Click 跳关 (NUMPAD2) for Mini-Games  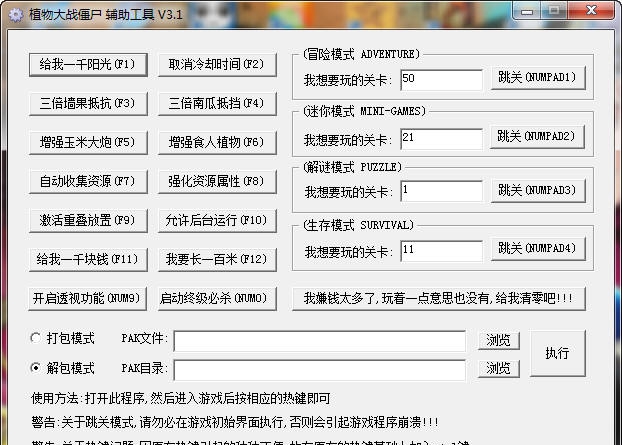coord(537,137)
